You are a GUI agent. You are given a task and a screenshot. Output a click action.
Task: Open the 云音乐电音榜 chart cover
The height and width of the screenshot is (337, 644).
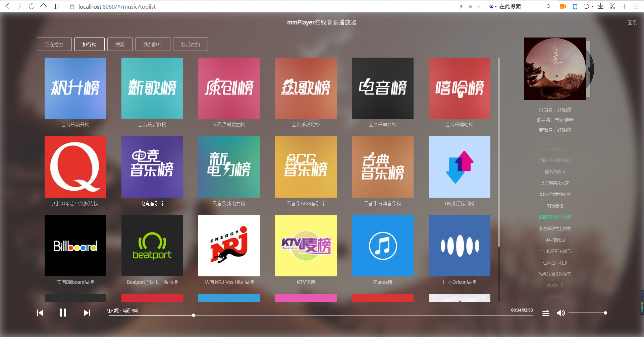click(x=383, y=88)
